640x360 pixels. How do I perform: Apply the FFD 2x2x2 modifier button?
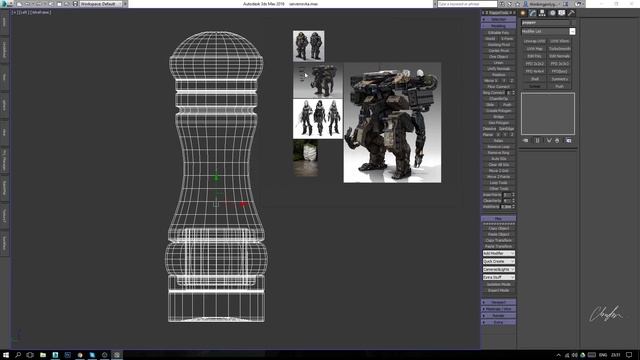[534, 64]
